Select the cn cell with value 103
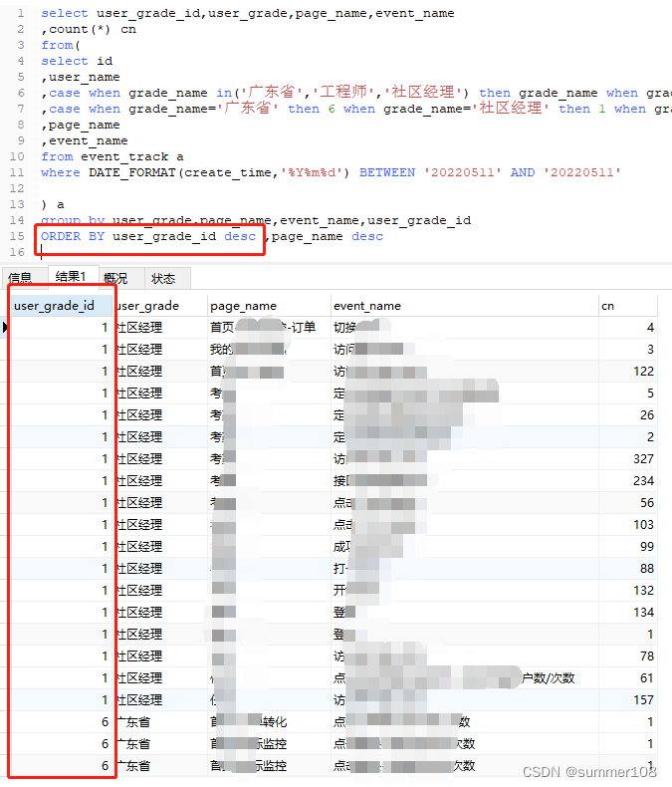Screen dimensions: 672x787 tap(628, 524)
